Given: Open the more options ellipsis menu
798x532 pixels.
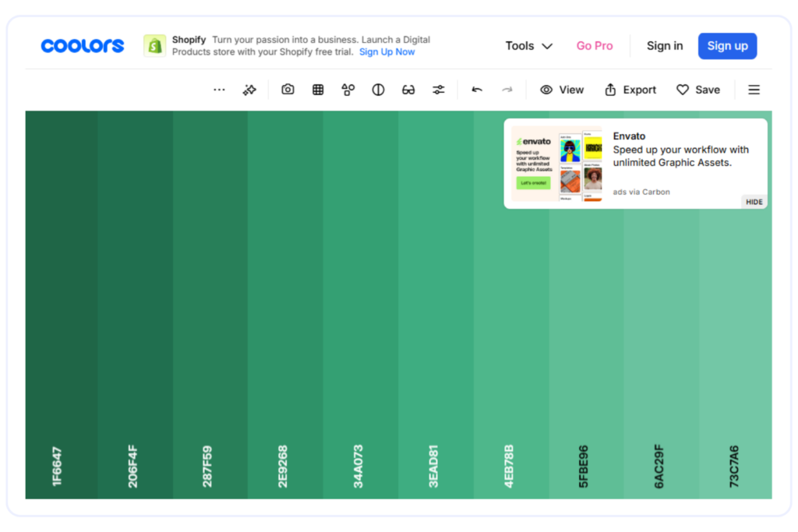Looking at the screenshot, I should coord(219,90).
